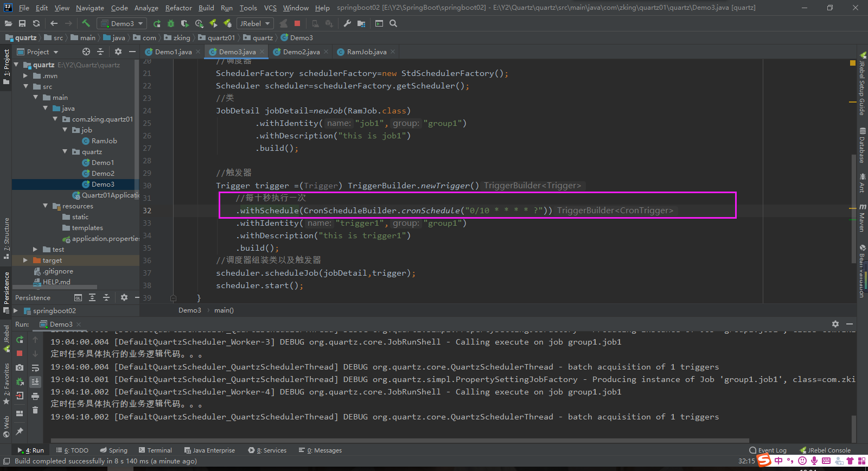Open the Demo3 run configuration dropdown

[x=122, y=23]
